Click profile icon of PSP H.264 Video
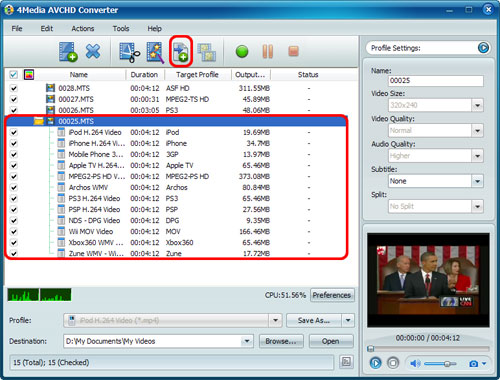The image size is (500, 380). point(61,209)
